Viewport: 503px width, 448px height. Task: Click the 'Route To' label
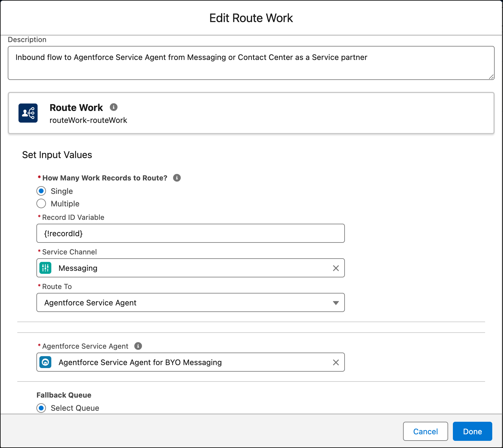[57, 287]
